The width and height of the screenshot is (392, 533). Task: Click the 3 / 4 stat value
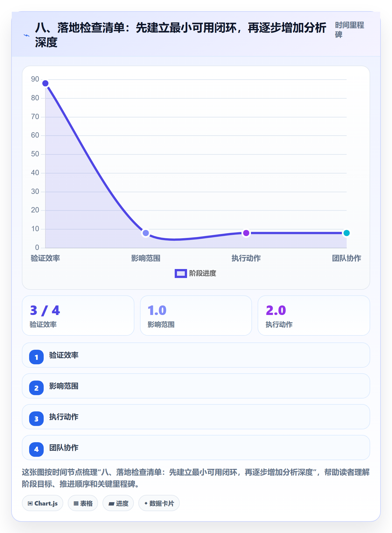tap(45, 310)
